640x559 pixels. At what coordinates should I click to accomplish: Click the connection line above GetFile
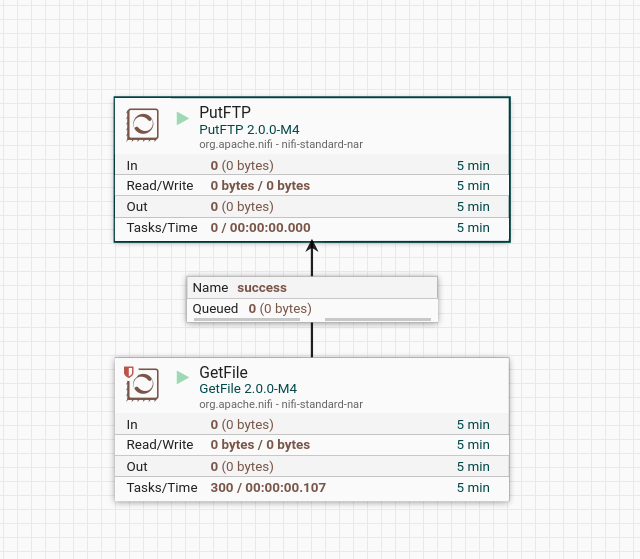click(x=312, y=339)
